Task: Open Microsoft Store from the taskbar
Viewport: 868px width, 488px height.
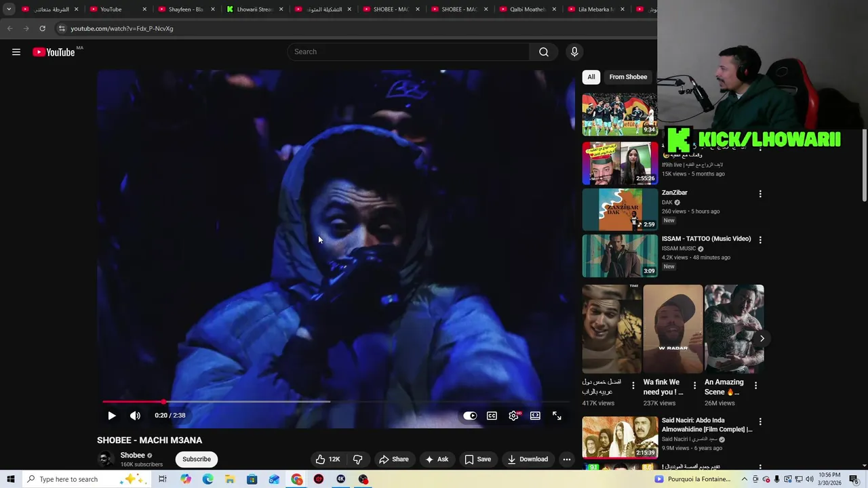Action: (252, 479)
